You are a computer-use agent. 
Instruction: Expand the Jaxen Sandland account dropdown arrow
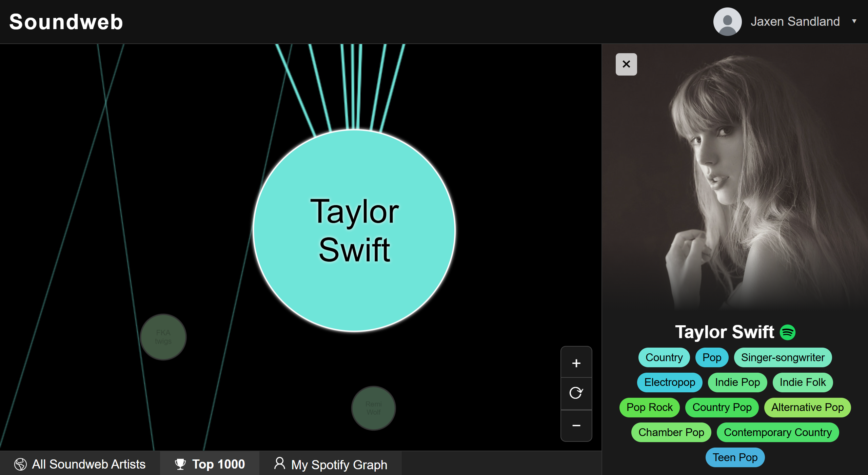click(854, 21)
